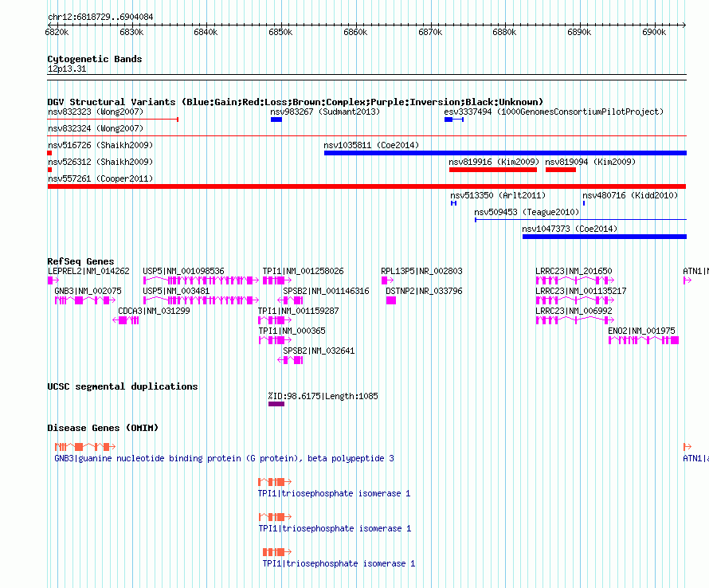Click the blue bar under nsv1047373 (Coe2014)

point(605,237)
